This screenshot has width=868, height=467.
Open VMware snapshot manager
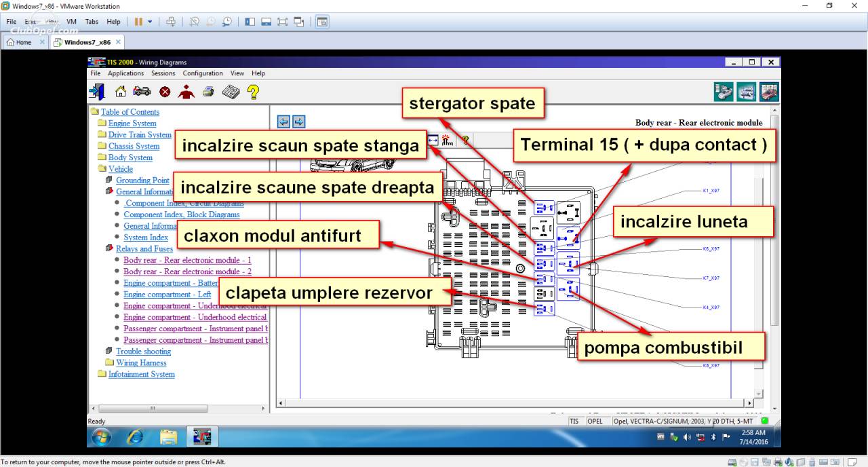[x=227, y=22]
